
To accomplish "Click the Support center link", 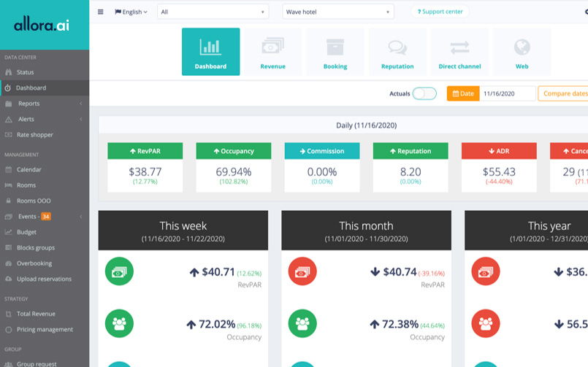I will [x=440, y=12].
